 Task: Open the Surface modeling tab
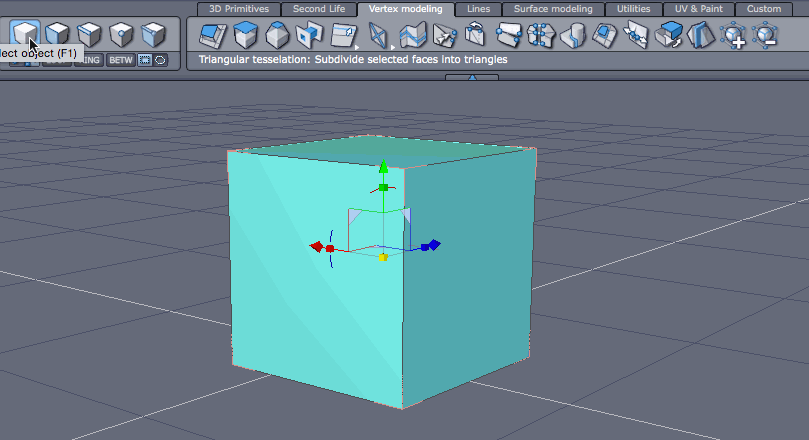pos(553,9)
